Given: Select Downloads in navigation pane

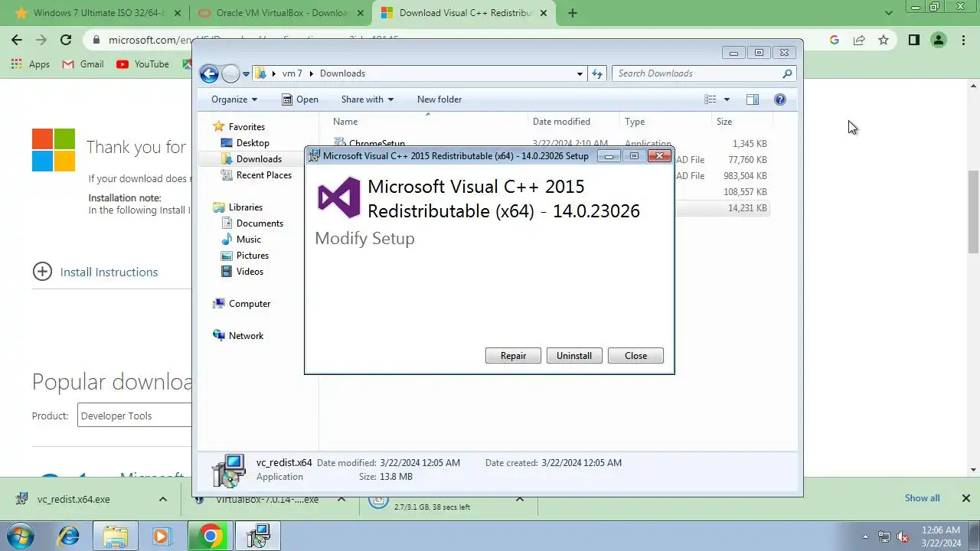Looking at the screenshot, I should coord(251,159).
